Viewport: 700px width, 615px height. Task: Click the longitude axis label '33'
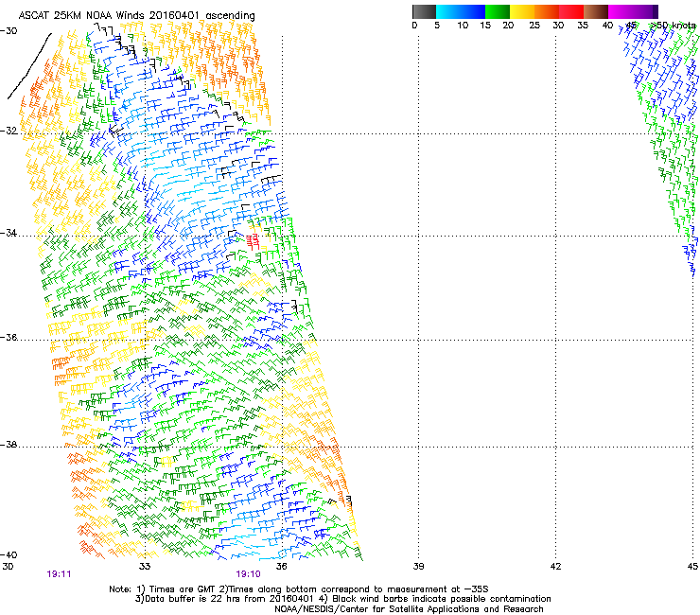(145, 567)
